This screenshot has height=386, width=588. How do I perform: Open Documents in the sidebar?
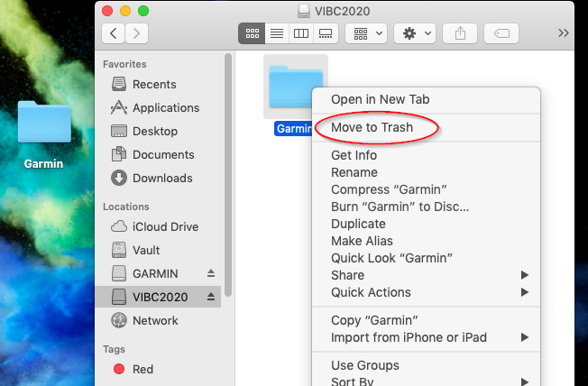tap(160, 154)
